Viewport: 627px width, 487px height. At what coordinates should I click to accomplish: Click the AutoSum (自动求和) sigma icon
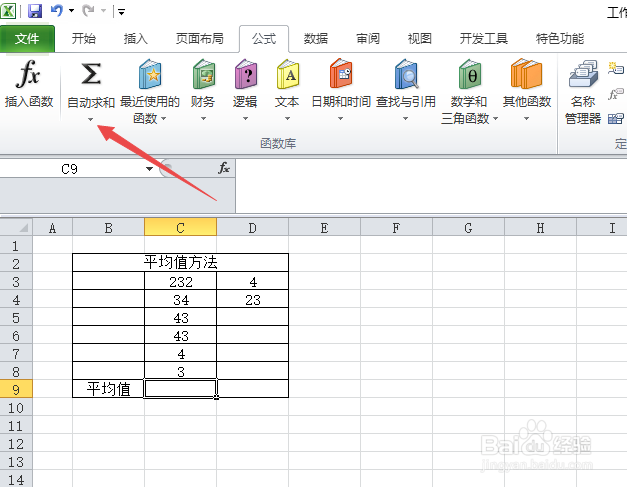tap(91, 74)
